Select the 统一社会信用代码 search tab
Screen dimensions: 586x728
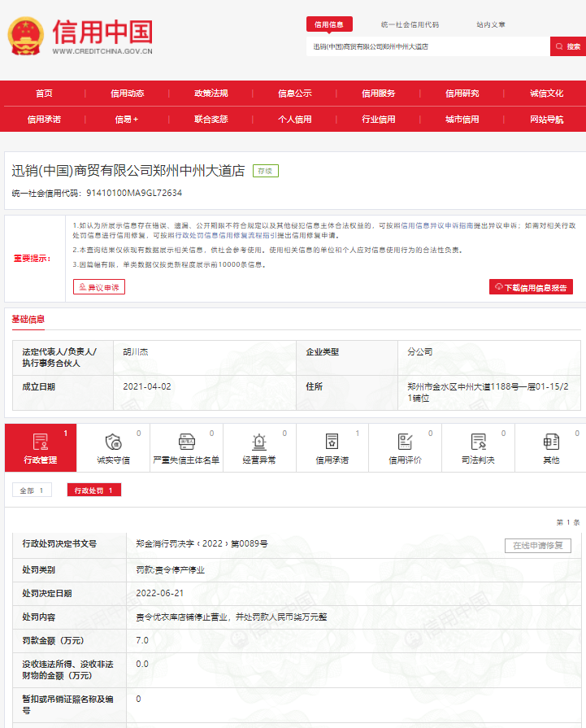coord(410,24)
